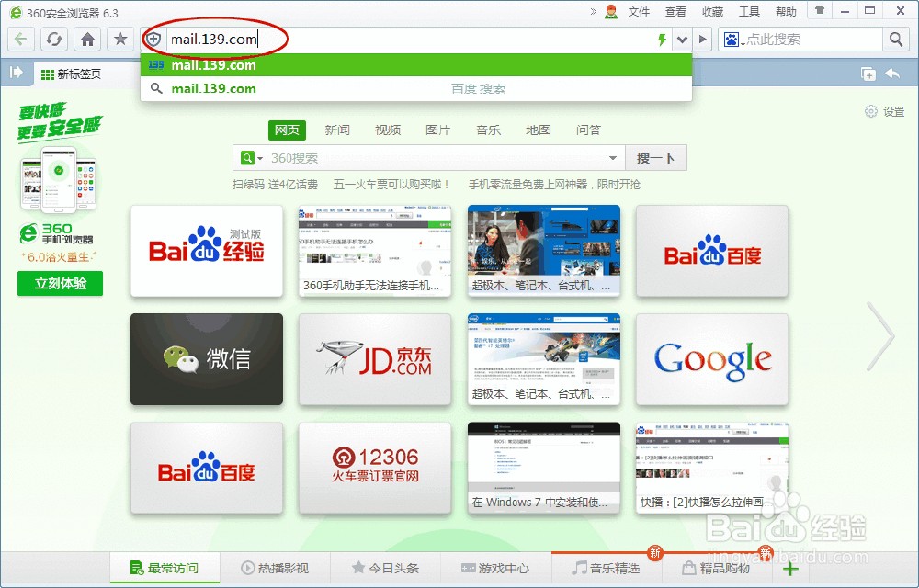Click in the address bar text field
Screen dimensions: 919x588
coord(410,40)
